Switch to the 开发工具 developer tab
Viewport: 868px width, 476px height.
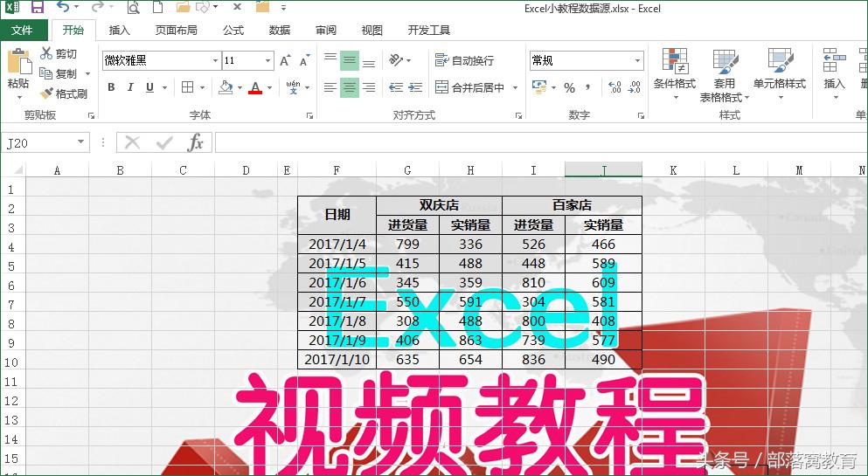(429, 31)
